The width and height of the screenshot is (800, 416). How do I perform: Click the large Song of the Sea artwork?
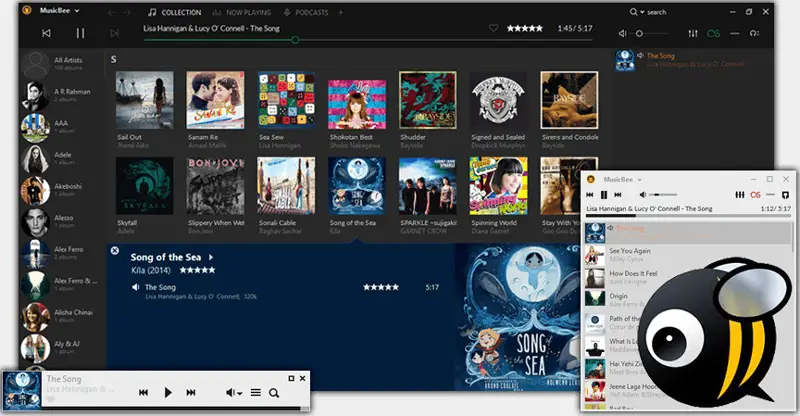tap(518, 317)
